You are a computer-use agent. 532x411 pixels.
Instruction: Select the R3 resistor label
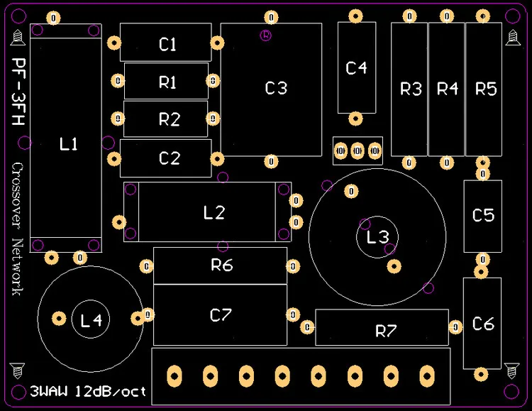[x=411, y=89]
